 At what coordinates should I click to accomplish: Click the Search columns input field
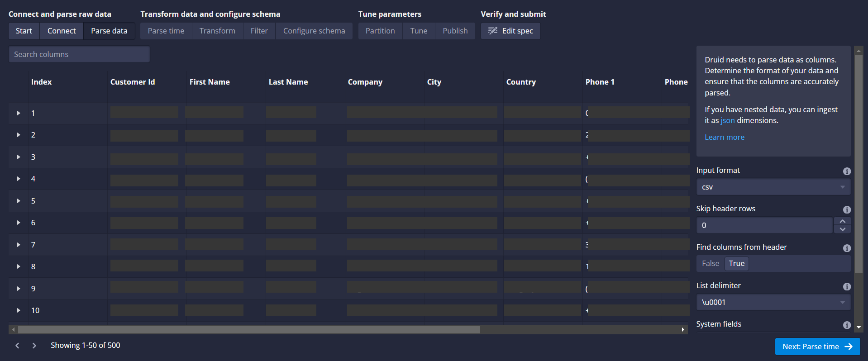pos(79,54)
